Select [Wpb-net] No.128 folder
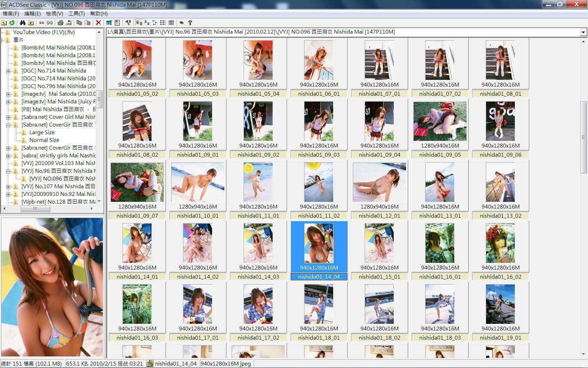This screenshot has width=588, height=368. (x=58, y=202)
